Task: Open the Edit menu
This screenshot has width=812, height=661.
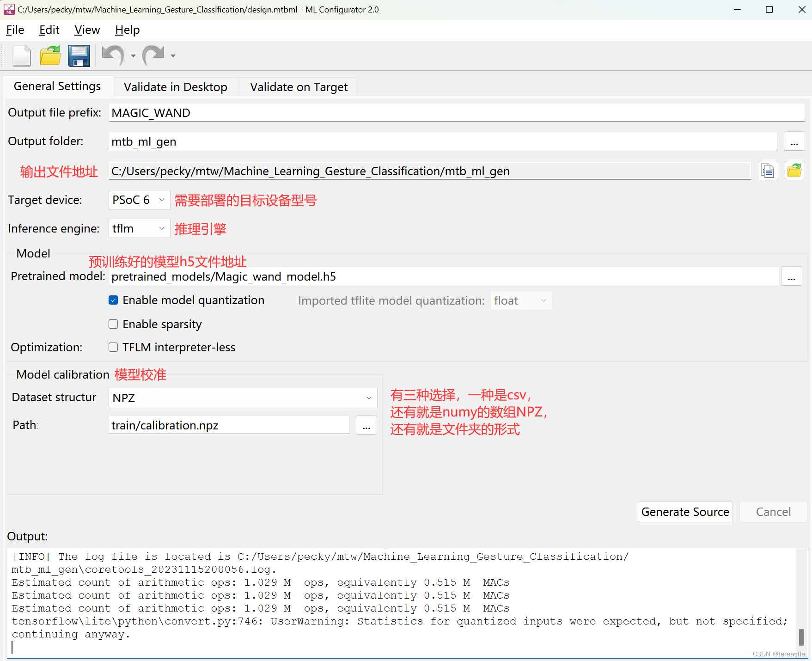Action: (49, 30)
